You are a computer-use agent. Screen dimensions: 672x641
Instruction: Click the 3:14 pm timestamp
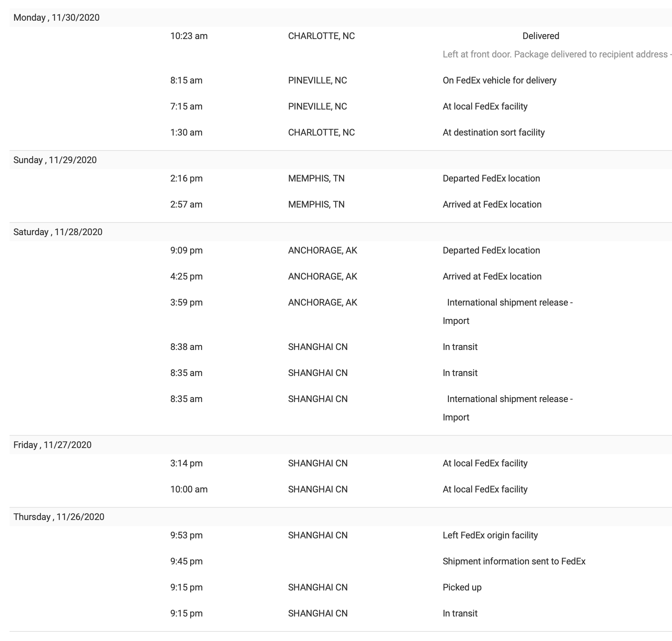[x=186, y=463]
